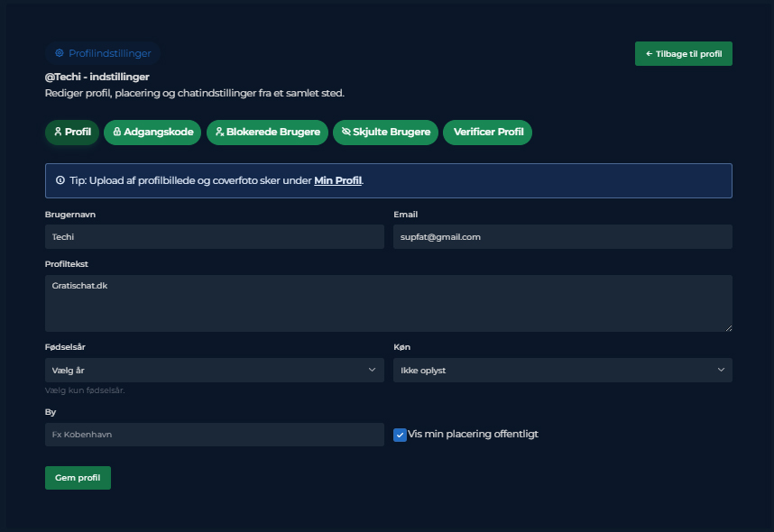Click the info icon in the tip banner
774x532 pixels.
click(60, 179)
